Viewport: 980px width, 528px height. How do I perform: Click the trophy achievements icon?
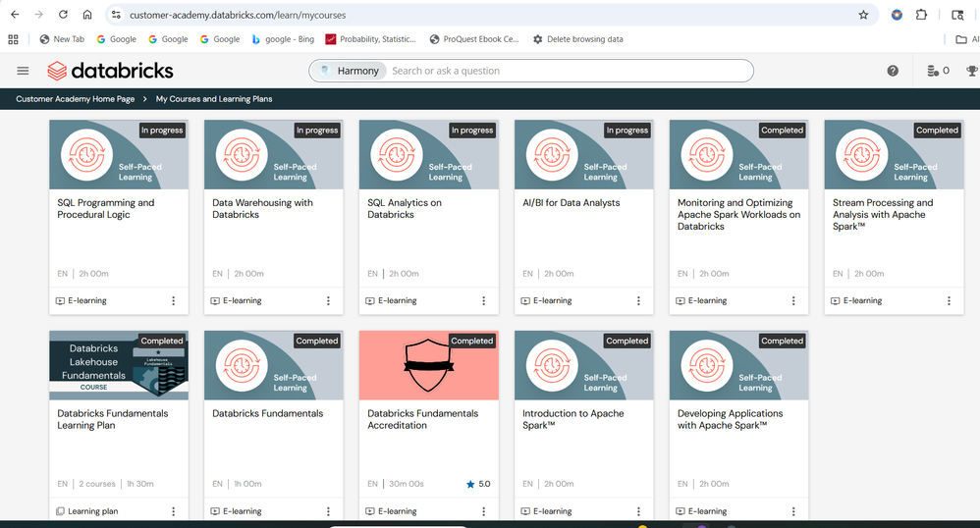coord(971,71)
